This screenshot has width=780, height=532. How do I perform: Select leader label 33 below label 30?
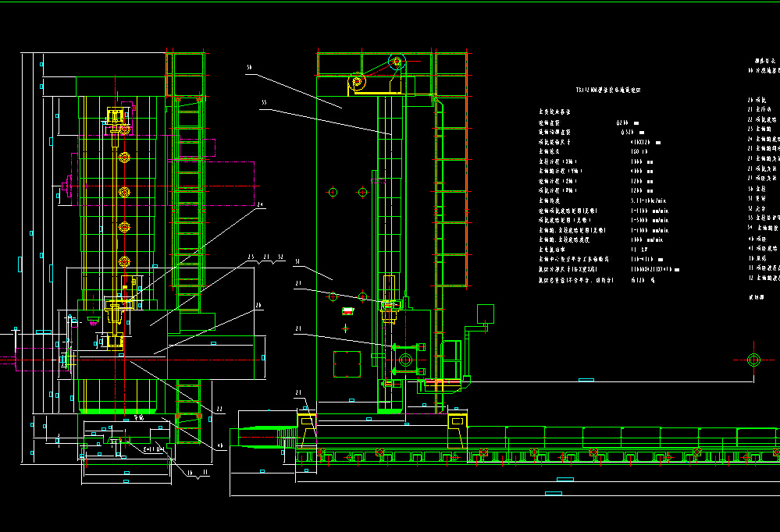coord(265,102)
